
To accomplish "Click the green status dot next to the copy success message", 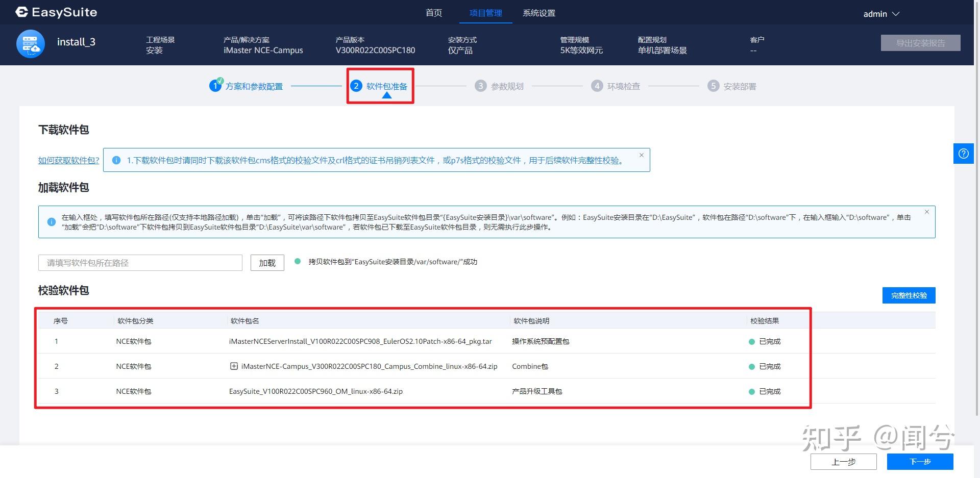I will [x=298, y=261].
